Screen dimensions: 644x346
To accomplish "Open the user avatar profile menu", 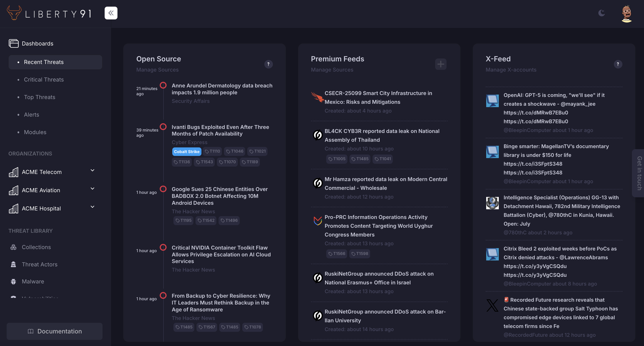I will pos(626,14).
